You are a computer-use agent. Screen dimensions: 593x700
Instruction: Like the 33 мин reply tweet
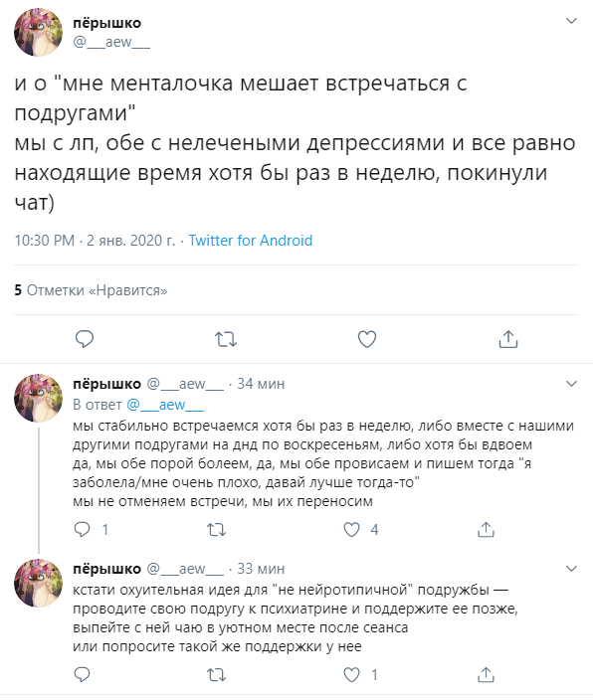pyautogui.click(x=351, y=674)
